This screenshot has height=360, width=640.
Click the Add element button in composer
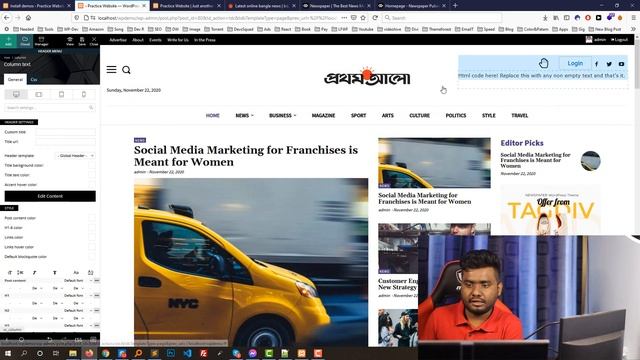8,40
